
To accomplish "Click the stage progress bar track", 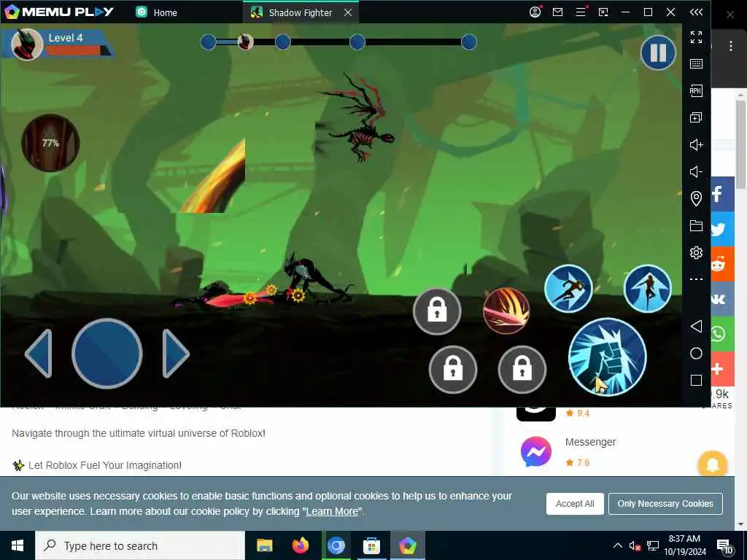I will coord(338,42).
